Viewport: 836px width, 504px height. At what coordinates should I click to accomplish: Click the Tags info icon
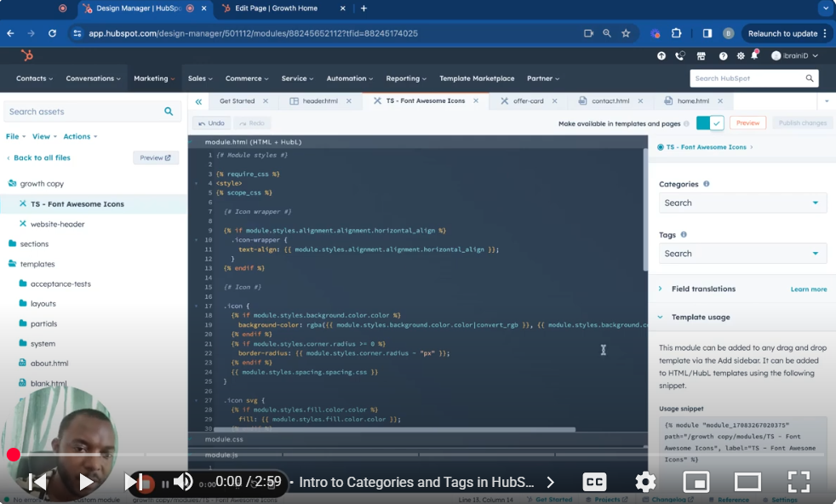pos(684,234)
